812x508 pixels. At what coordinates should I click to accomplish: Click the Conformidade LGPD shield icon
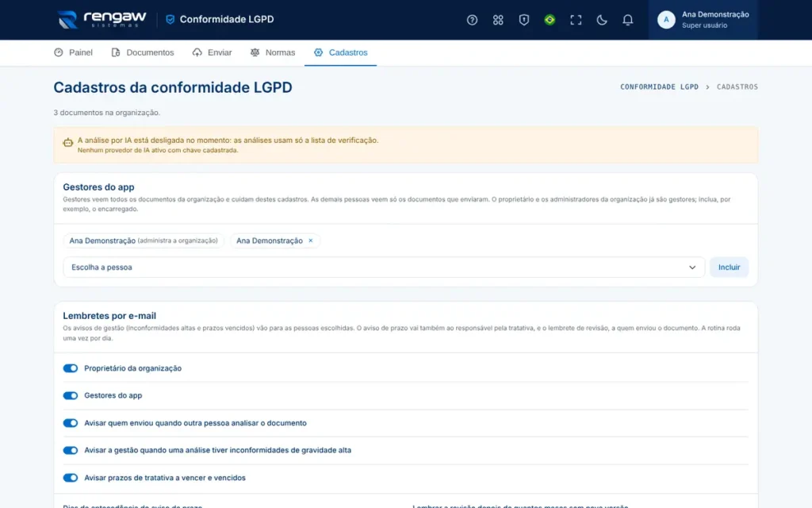tap(170, 20)
